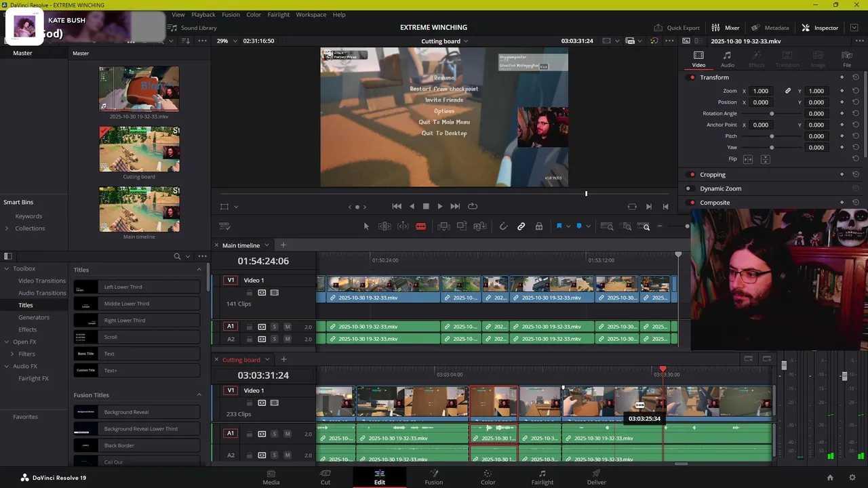Adjust the Pitch slider handle
Screen dimensions: 868x488
click(772, 136)
